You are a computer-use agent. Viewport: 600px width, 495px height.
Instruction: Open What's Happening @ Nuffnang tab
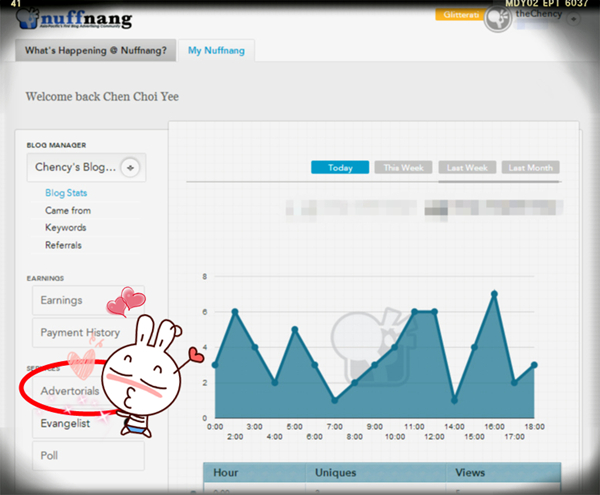click(x=96, y=50)
